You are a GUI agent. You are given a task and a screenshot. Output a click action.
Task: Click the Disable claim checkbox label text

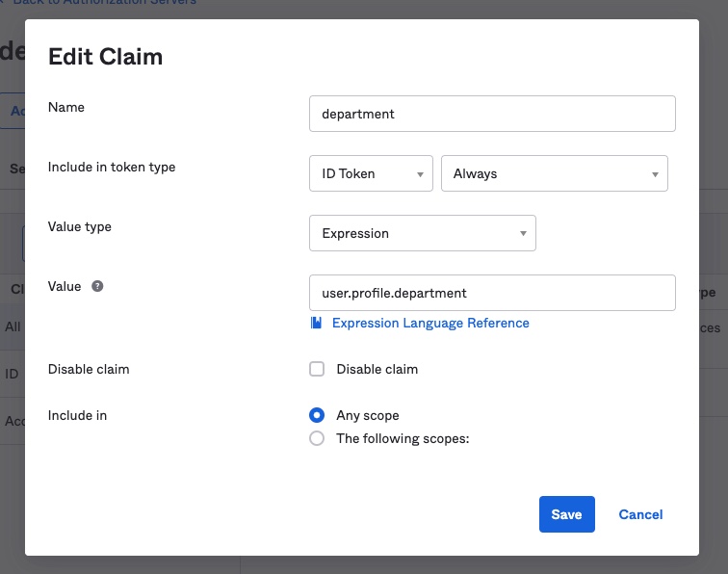(377, 369)
